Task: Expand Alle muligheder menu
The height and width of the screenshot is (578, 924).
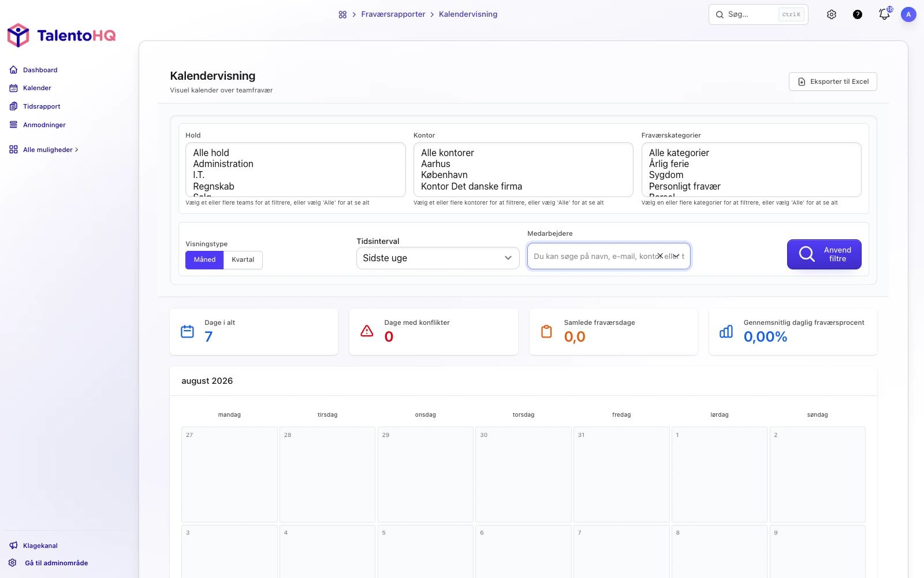Action: click(51, 150)
